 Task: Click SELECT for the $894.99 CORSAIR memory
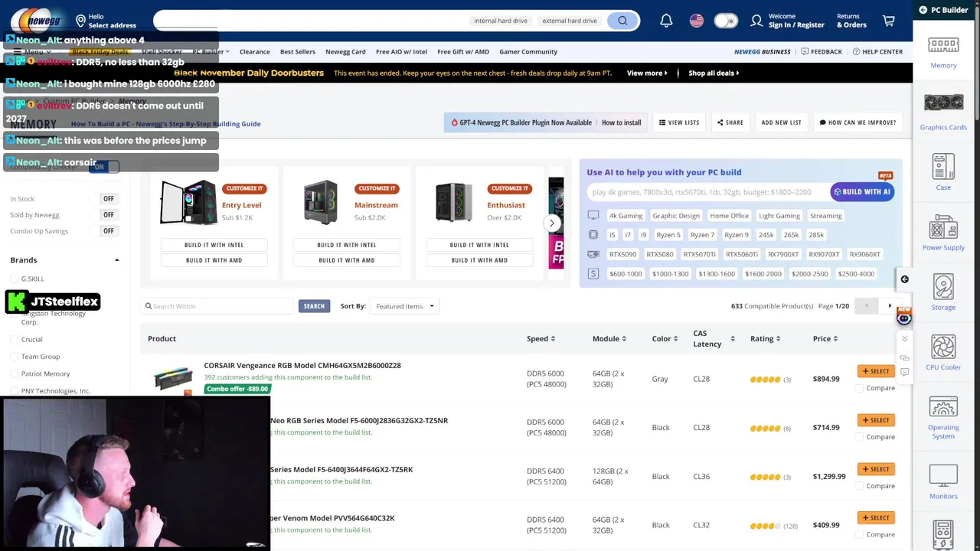point(876,371)
